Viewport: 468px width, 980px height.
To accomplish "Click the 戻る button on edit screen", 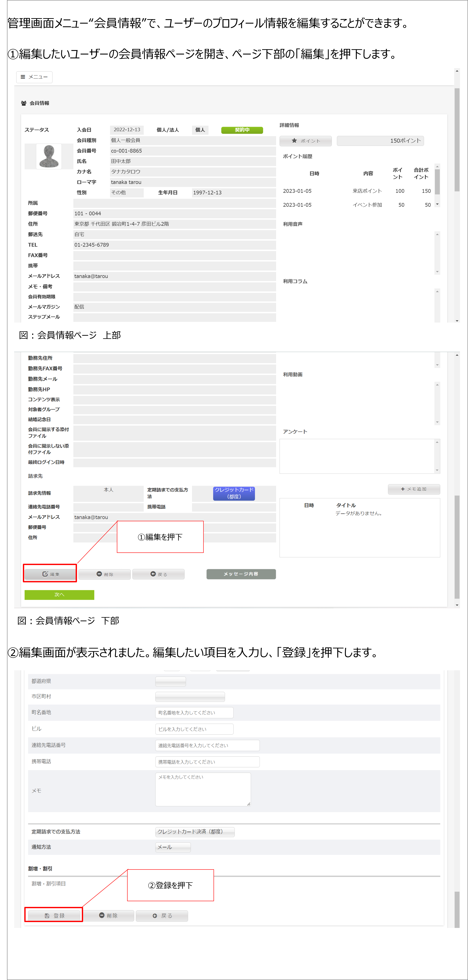I will (162, 916).
